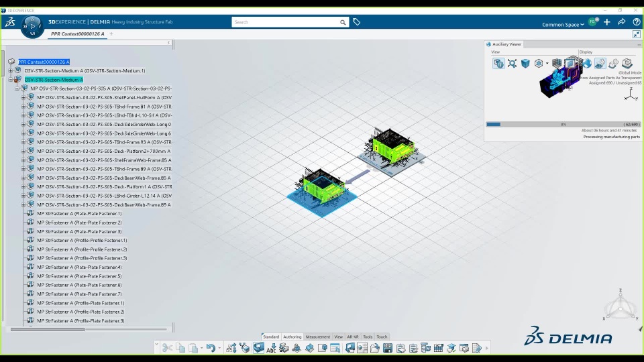This screenshot has width=644, height=362.
Task: Click the Undo arrow icon
Action: point(211,348)
